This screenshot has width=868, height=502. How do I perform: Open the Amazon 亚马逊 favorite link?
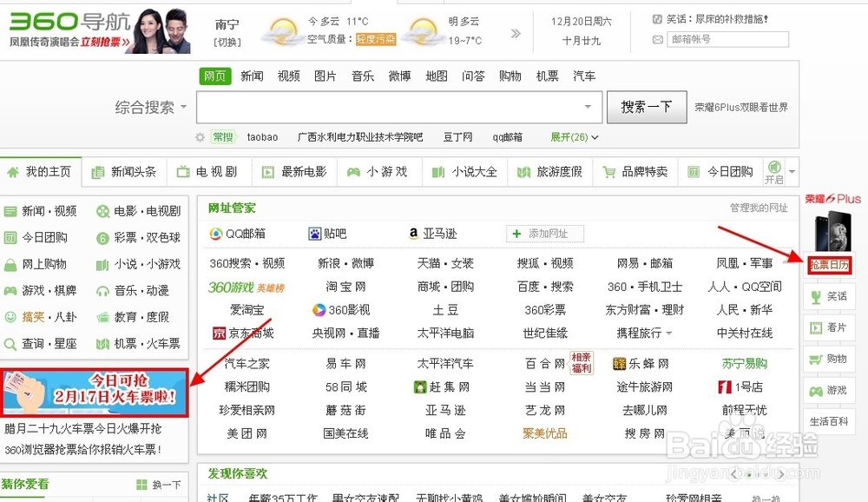pyautogui.click(x=432, y=234)
